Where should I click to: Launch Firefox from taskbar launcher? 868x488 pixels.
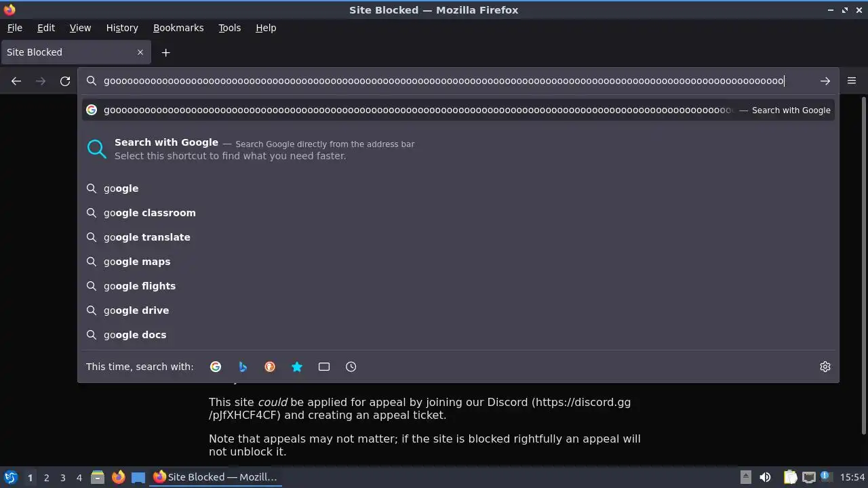118,477
